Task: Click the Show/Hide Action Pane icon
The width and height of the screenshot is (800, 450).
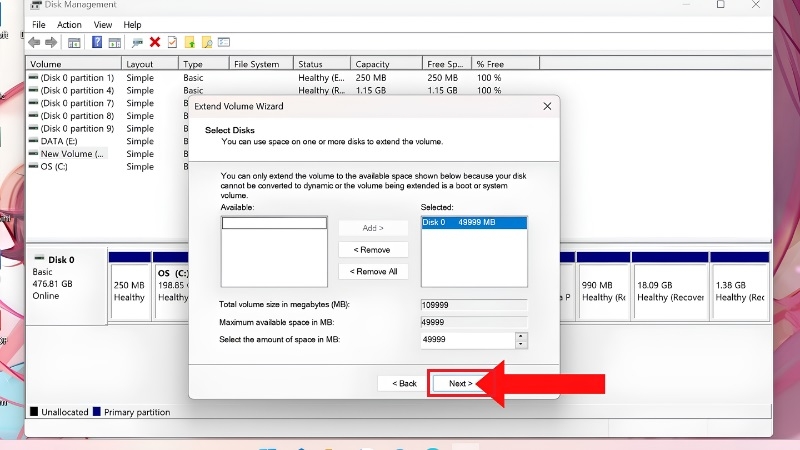Action: pos(115,43)
